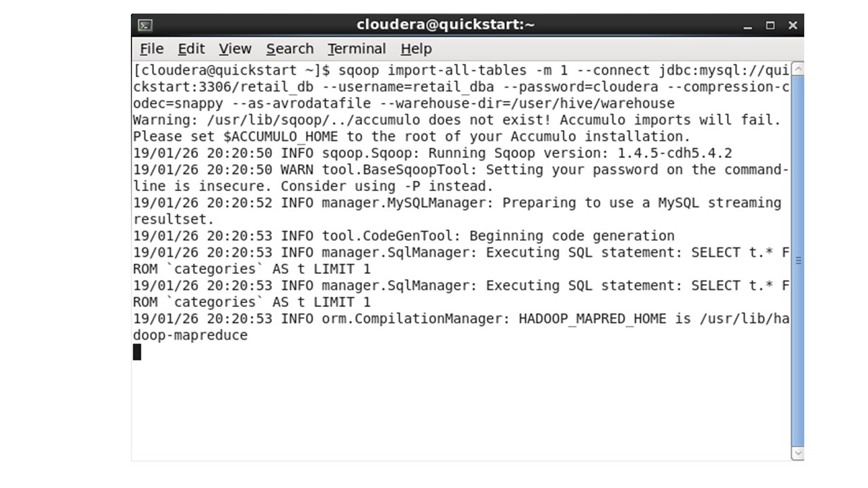The width and height of the screenshot is (868, 488).
Task: Maximize the terminal window
Action: tap(770, 26)
